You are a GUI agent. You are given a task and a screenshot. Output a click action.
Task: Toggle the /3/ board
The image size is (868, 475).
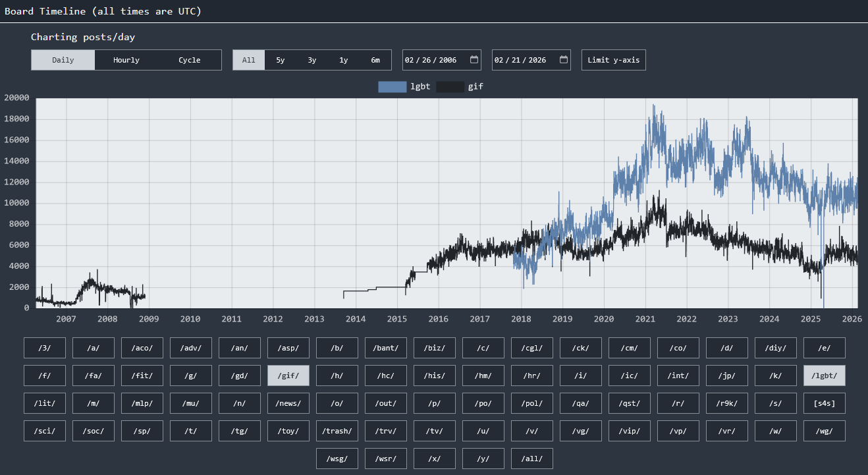[45, 348]
